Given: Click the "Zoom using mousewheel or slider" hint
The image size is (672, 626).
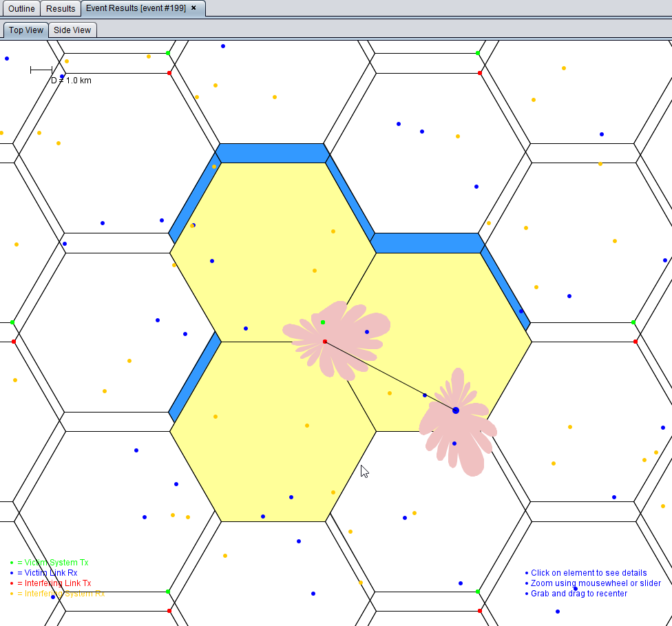Looking at the screenshot, I should coord(596,583).
